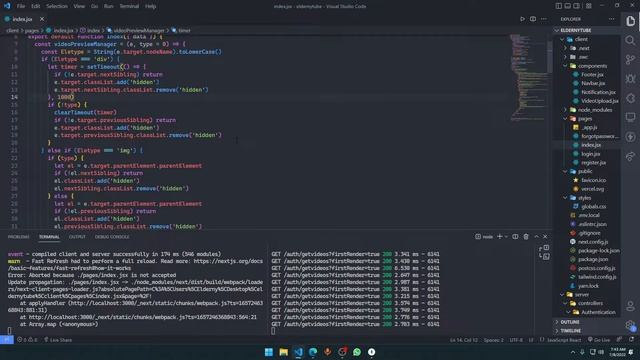Toggle the Panel layout button
The height and width of the screenshot is (360, 640).
coord(567,6)
